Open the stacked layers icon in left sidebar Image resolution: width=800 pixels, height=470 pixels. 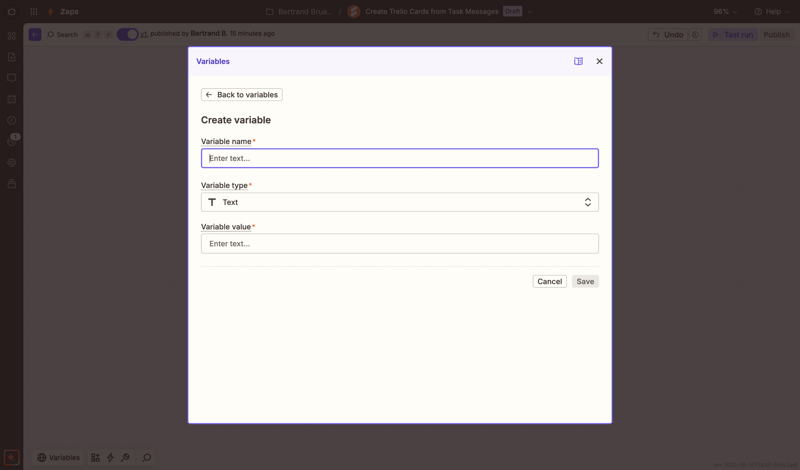[11, 184]
